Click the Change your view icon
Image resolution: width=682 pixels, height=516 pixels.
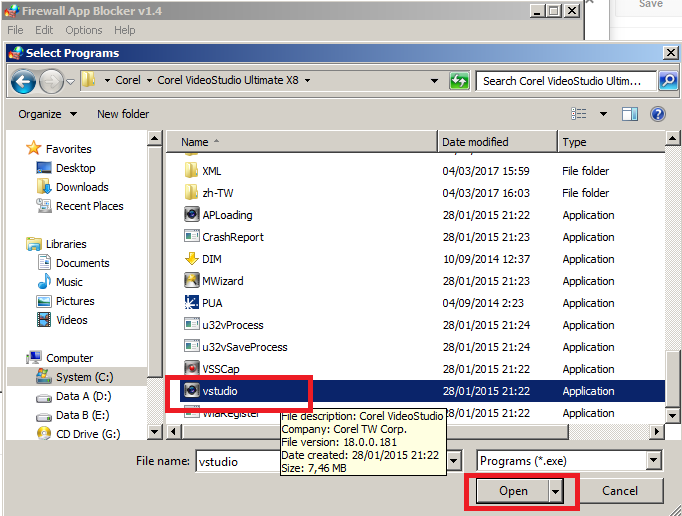click(x=578, y=114)
